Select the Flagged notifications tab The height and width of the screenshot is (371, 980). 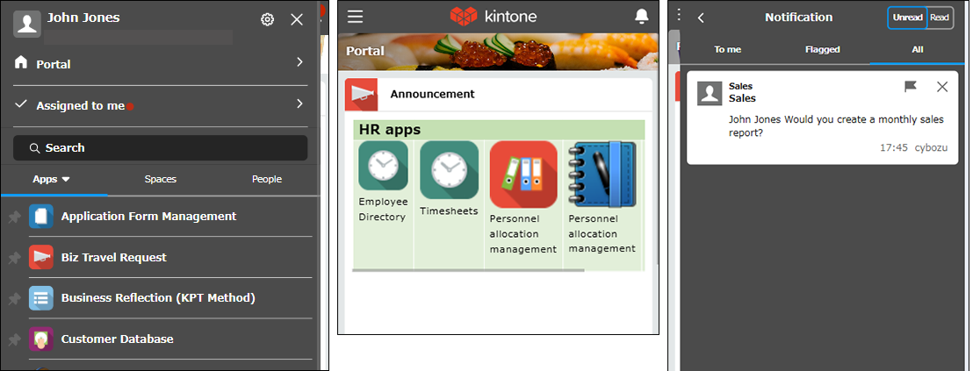822,50
